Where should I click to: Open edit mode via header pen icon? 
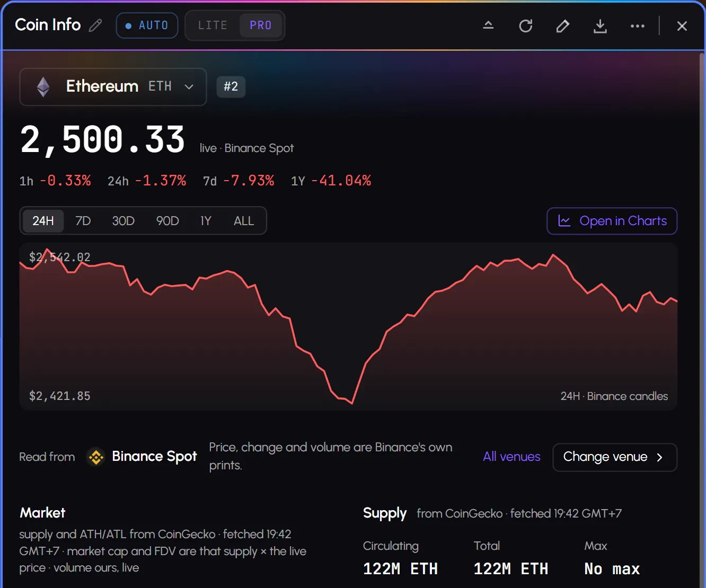tap(563, 26)
